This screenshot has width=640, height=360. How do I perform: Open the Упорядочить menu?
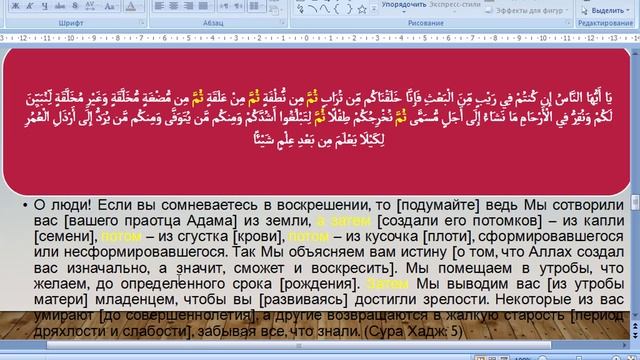[403, 6]
